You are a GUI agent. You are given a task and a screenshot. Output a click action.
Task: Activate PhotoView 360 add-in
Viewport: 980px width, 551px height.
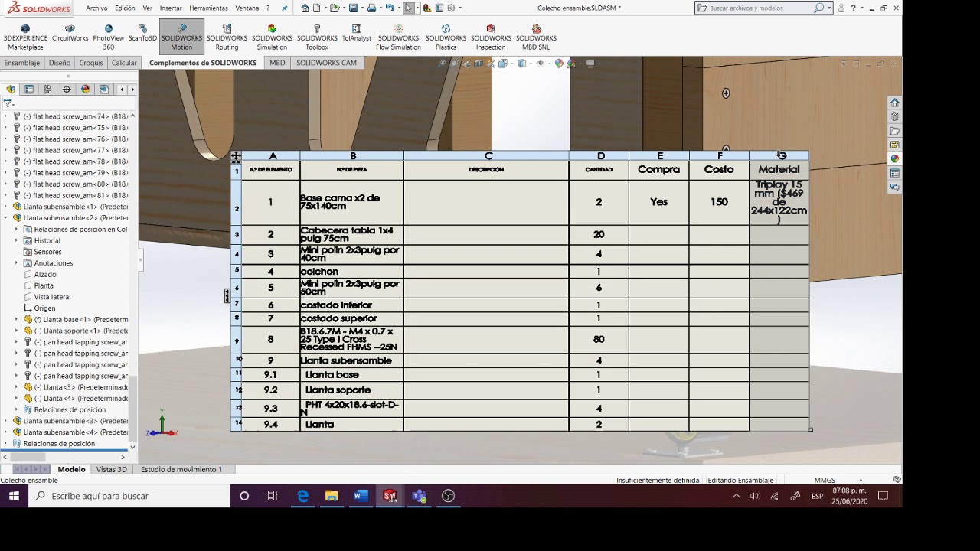[108, 37]
